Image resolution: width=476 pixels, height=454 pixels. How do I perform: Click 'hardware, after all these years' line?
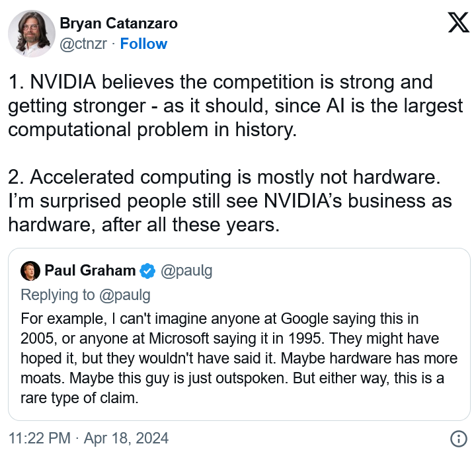click(144, 225)
